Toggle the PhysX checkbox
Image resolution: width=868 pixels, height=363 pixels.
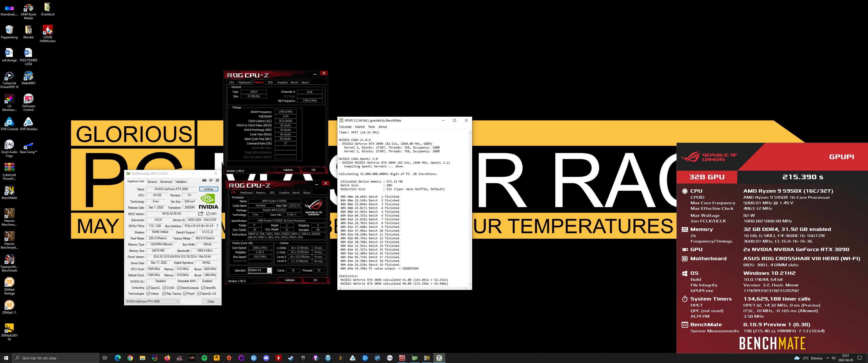click(x=185, y=294)
